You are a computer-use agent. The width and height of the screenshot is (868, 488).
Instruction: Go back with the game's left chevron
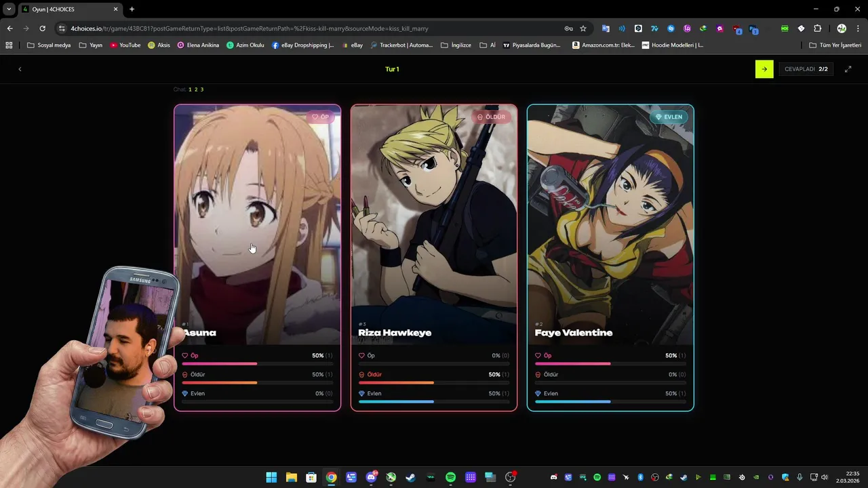[x=20, y=69]
